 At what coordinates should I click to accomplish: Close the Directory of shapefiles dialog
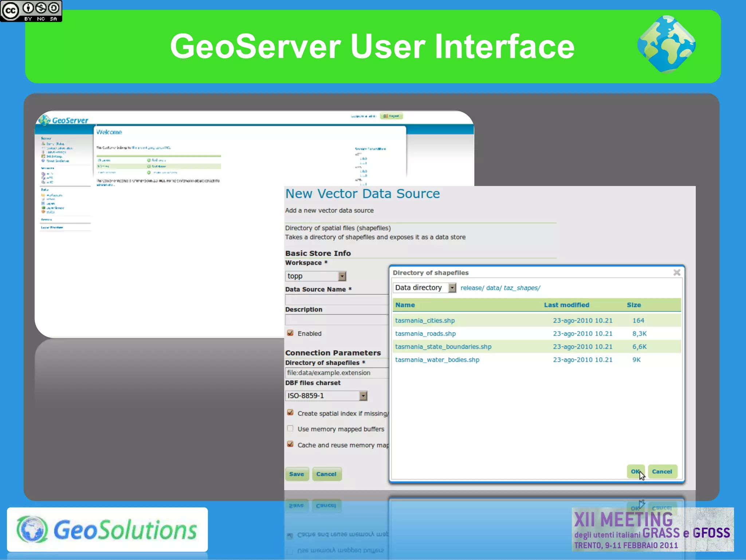coord(677,273)
